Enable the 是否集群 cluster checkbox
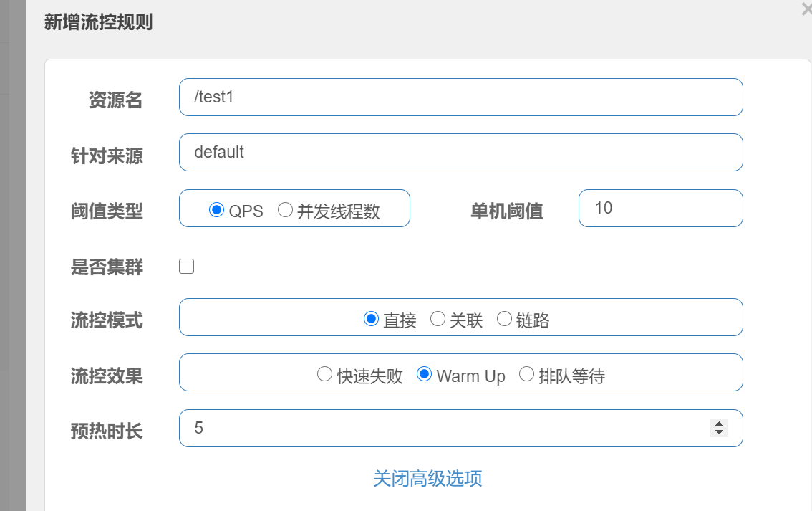The width and height of the screenshot is (812, 511). [187, 267]
